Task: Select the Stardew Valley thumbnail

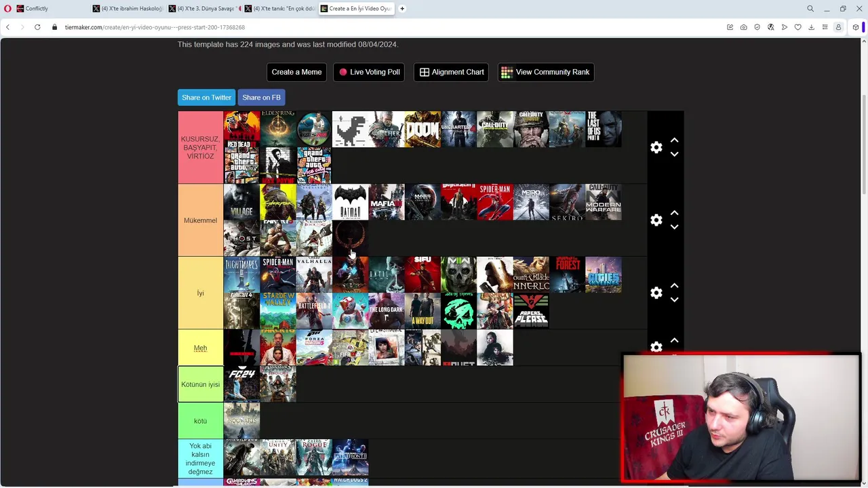Action: (278, 311)
